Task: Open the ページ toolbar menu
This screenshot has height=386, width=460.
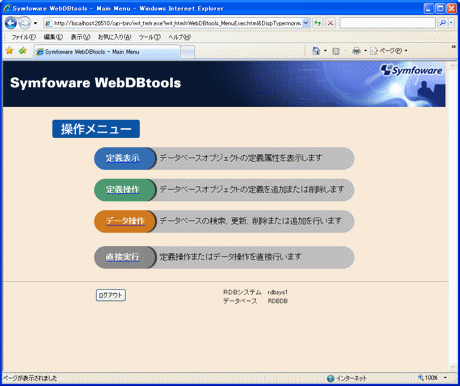Action: coord(389,51)
